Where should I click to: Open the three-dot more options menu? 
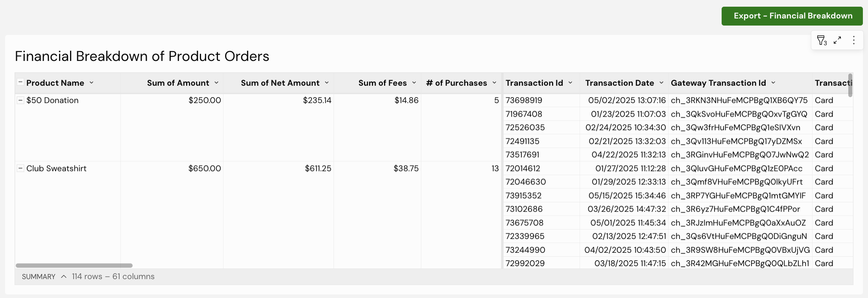pyautogui.click(x=853, y=40)
